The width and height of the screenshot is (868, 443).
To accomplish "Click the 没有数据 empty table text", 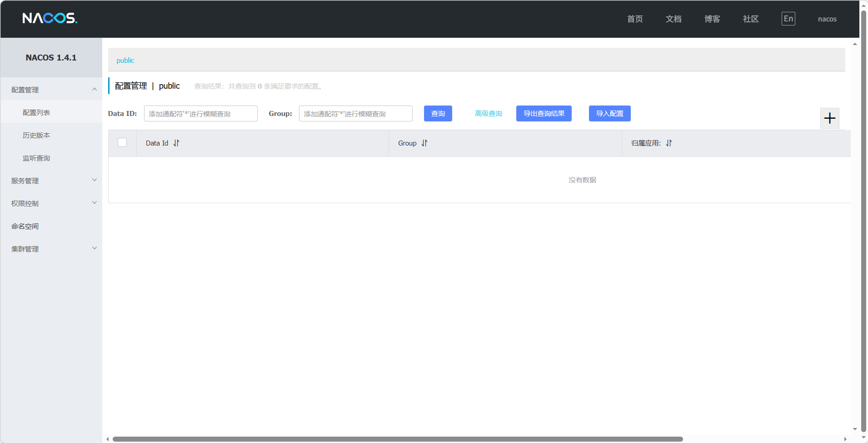I will pos(582,180).
